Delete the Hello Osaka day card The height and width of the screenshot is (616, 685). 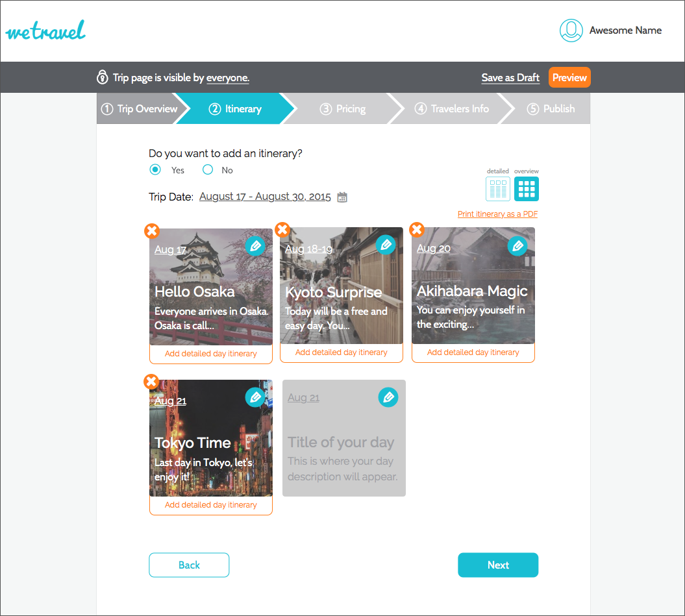click(151, 230)
